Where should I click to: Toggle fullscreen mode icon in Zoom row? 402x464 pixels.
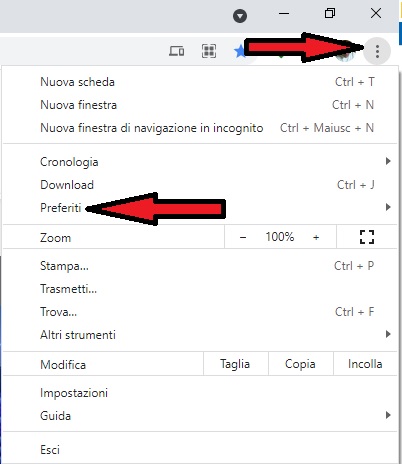click(x=367, y=237)
